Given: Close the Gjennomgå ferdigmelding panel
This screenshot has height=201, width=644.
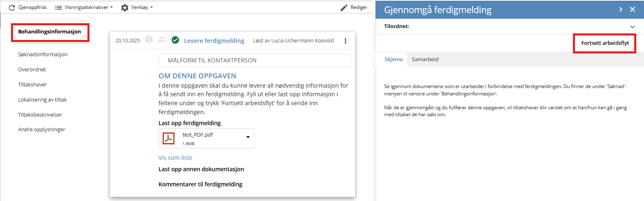Looking at the screenshot, I should pos(633,9).
